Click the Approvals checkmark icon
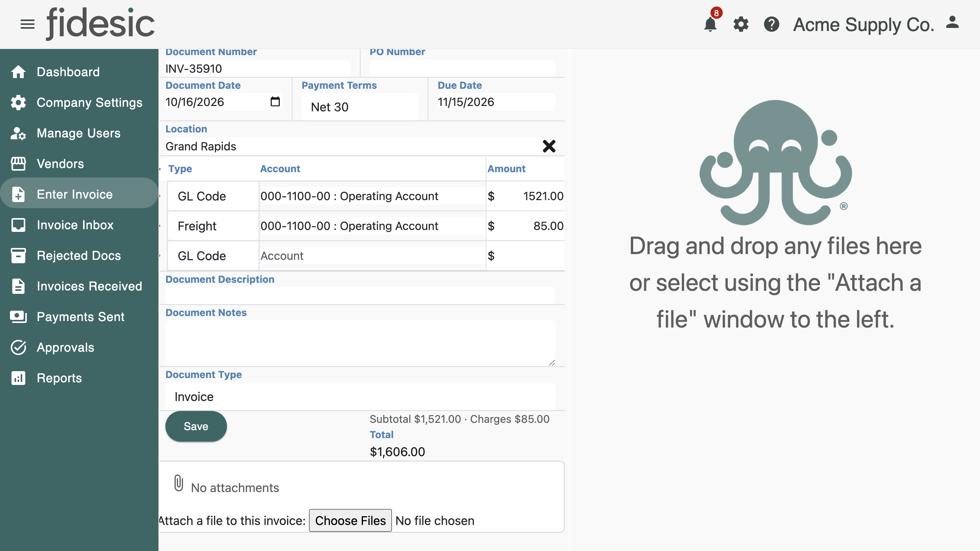 18,347
